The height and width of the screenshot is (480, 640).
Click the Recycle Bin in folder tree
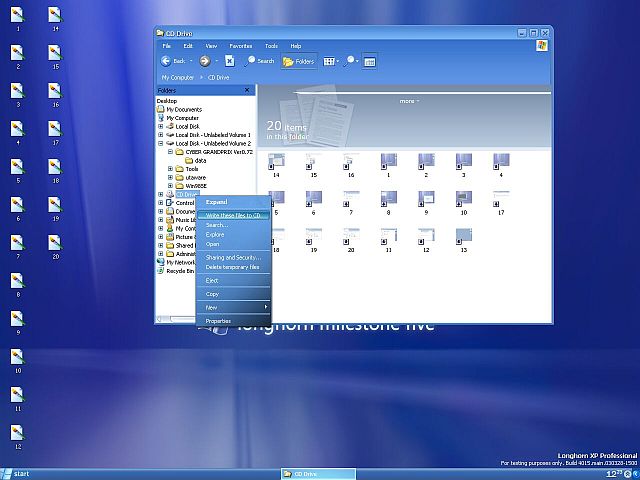tap(180, 271)
